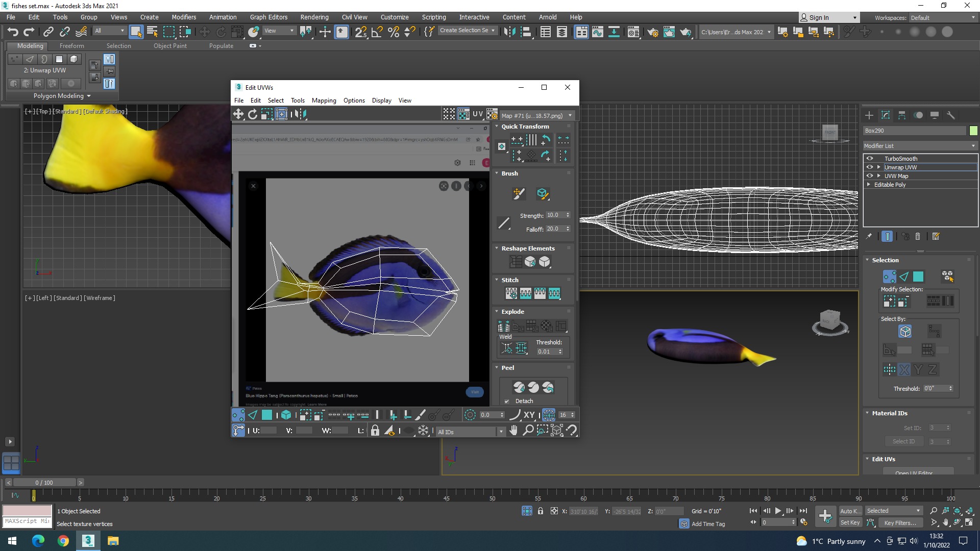Open Google Chrome from taskbar
This screenshot has height=551, width=980.
point(63,541)
